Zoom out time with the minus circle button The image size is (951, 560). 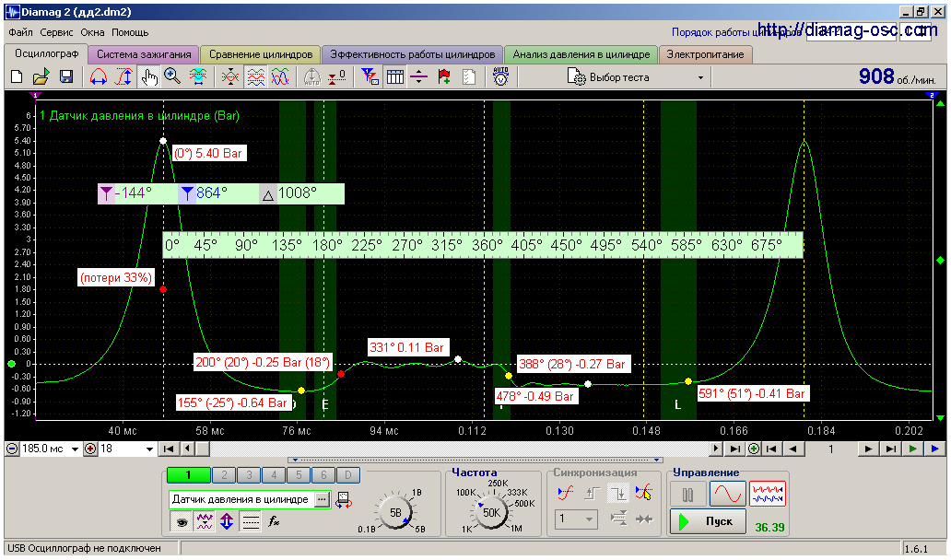(x=12, y=449)
